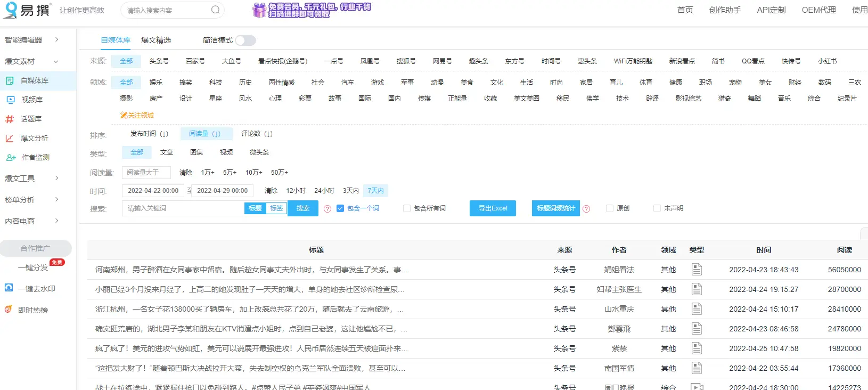Click 一键分发 with 免费 badge
This screenshot has height=390, width=868.
coord(33,267)
